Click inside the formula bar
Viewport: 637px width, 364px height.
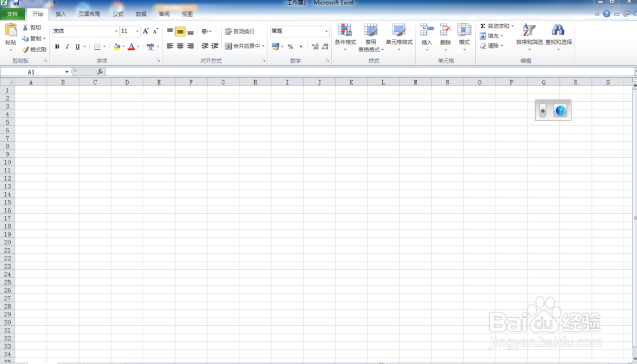(369, 72)
